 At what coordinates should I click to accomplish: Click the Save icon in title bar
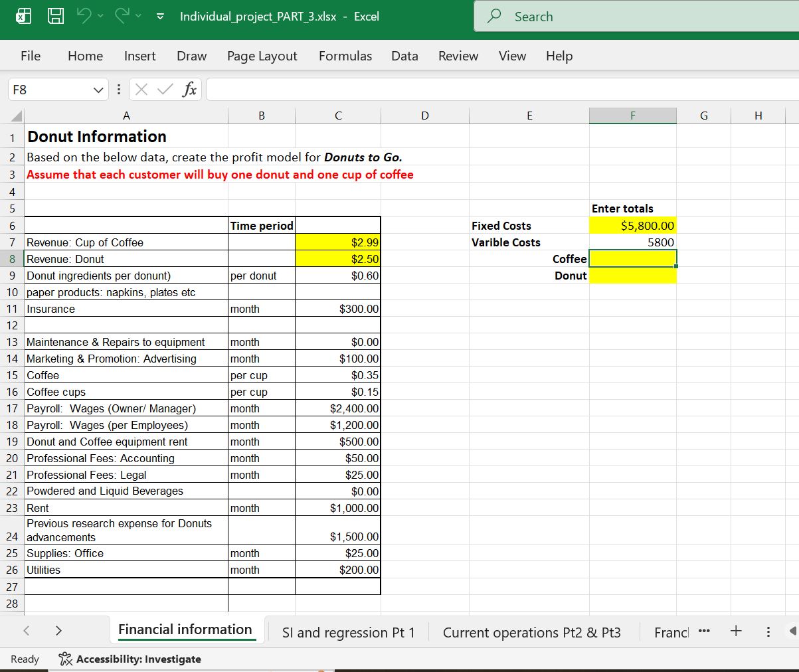pos(55,17)
